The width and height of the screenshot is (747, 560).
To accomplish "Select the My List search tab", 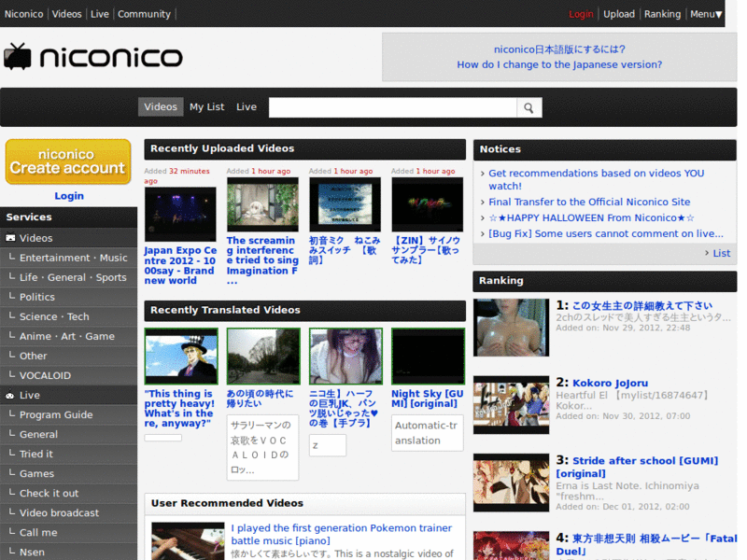I will pyautogui.click(x=206, y=107).
